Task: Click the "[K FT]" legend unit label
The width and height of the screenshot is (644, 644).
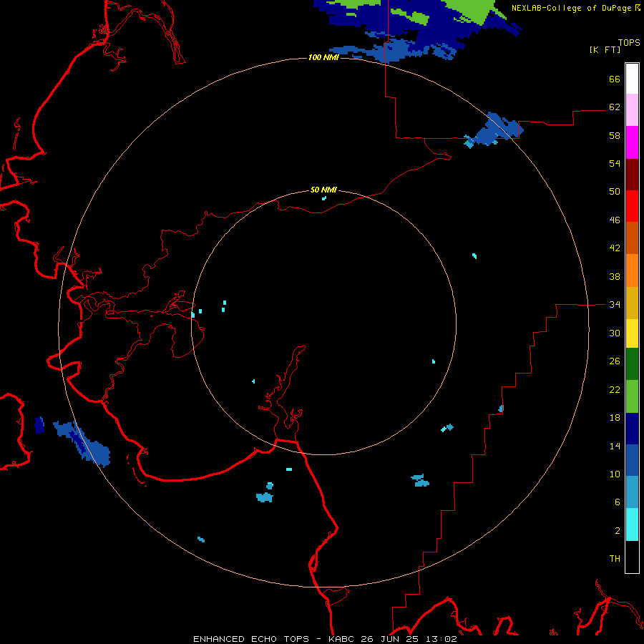Action: [605, 49]
